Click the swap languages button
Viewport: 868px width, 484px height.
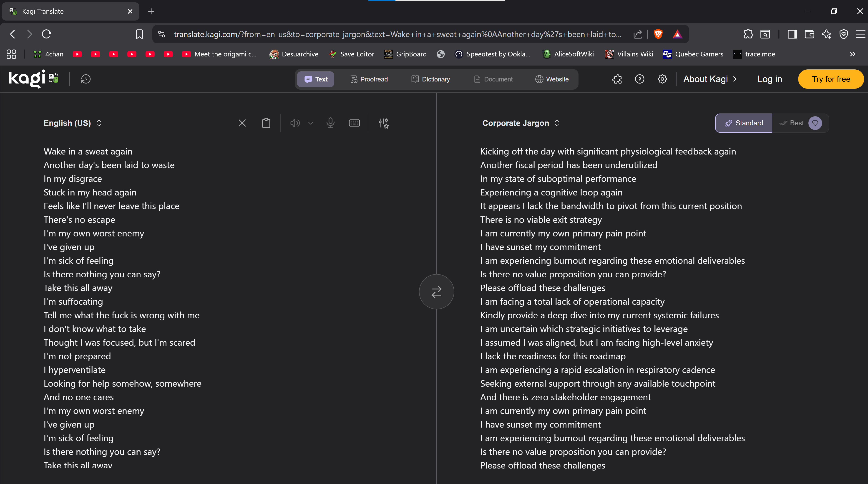tap(436, 292)
